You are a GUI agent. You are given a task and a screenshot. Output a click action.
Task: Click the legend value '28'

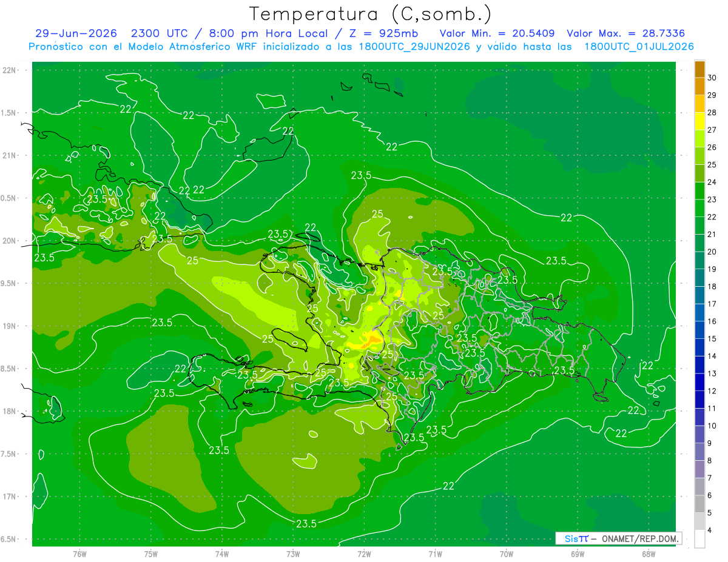pos(713,113)
